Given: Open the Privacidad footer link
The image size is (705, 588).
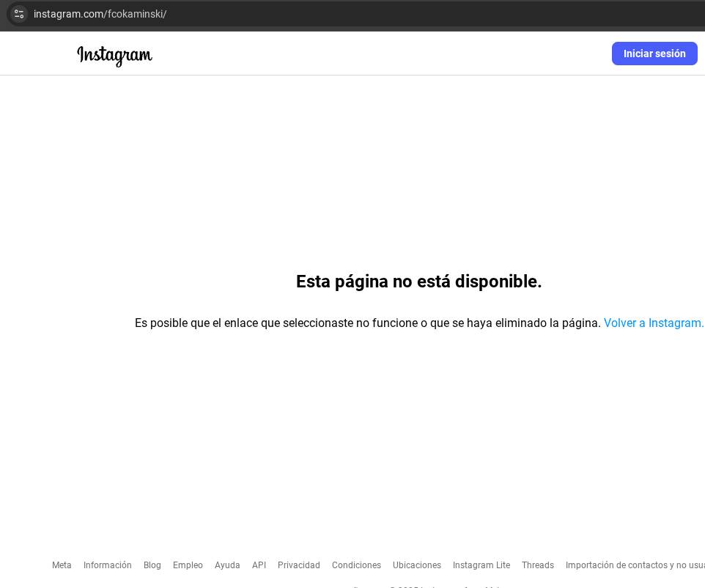Looking at the screenshot, I should pos(298,565).
